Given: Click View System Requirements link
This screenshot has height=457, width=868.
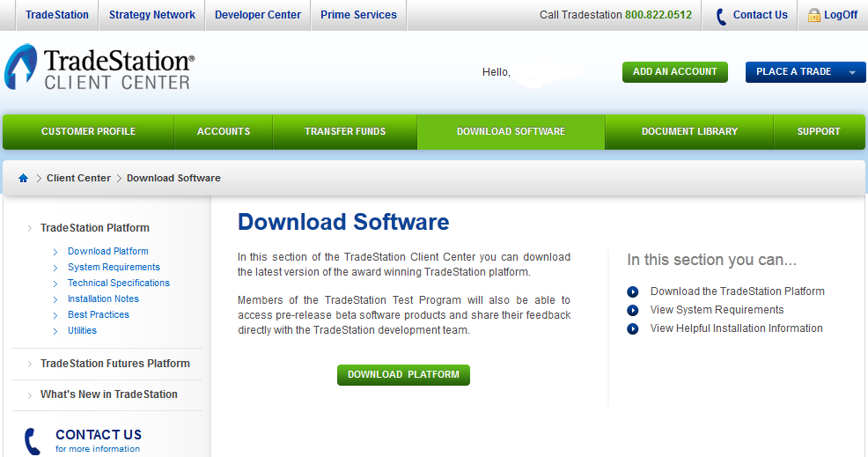Looking at the screenshot, I should (x=717, y=310).
